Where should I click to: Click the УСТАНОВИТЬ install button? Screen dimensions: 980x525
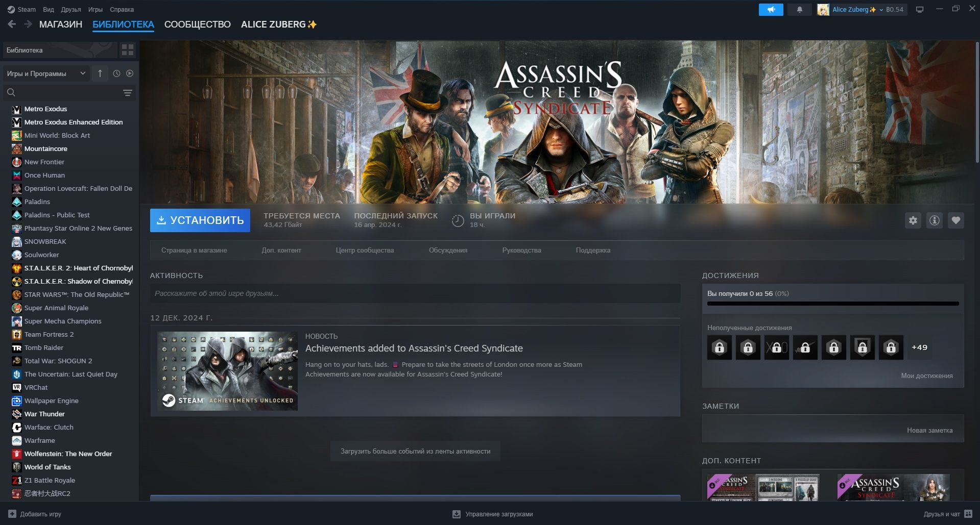pos(200,220)
